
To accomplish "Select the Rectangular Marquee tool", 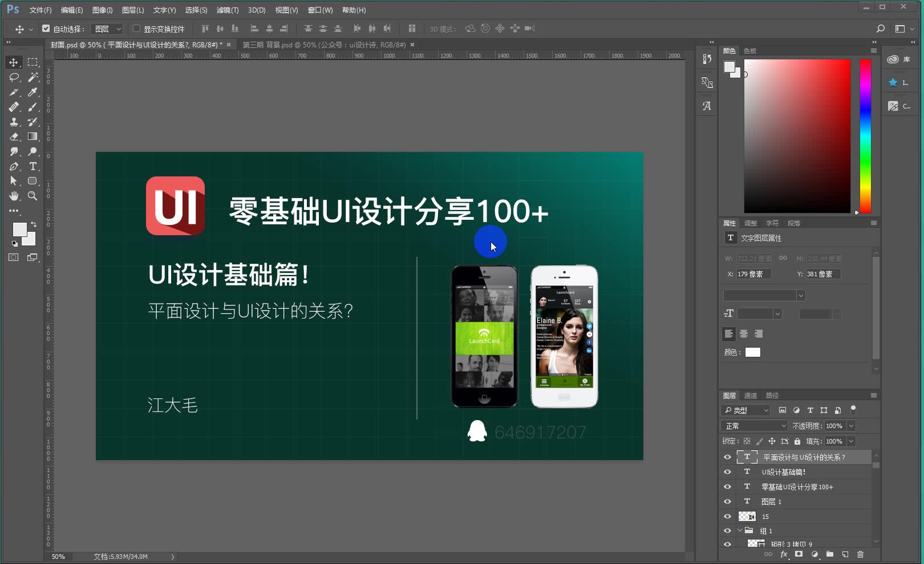I will (33, 62).
